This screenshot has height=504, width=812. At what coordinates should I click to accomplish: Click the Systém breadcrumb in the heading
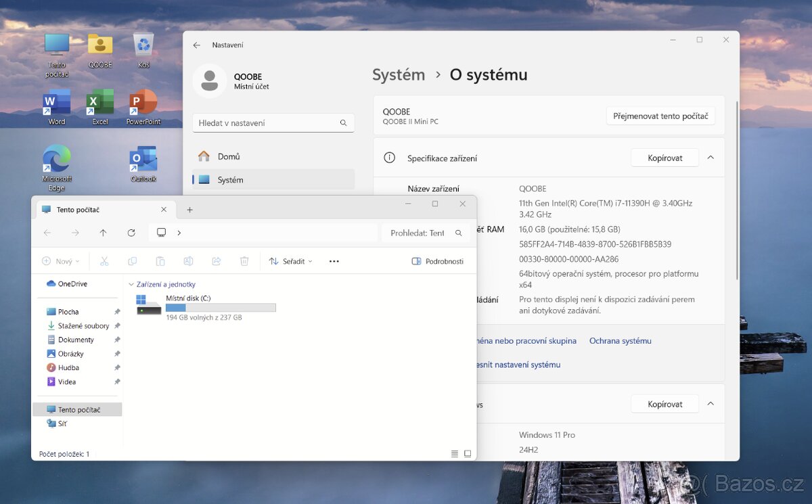(x=399, y=74)
